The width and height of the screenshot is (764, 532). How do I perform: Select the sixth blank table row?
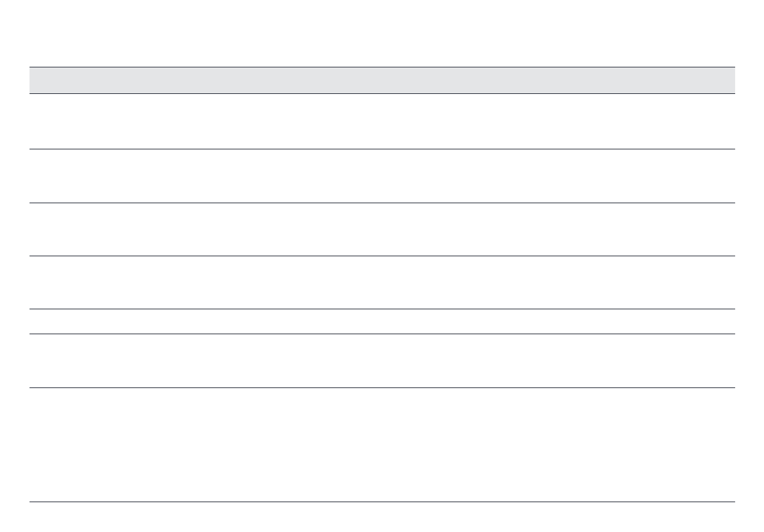click(x=382, y=361)
